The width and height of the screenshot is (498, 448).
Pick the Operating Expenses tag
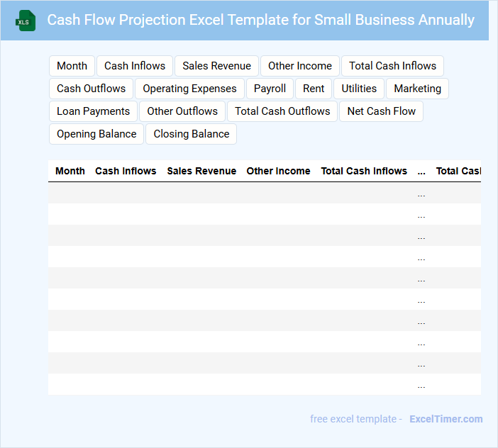coord(189,89)
